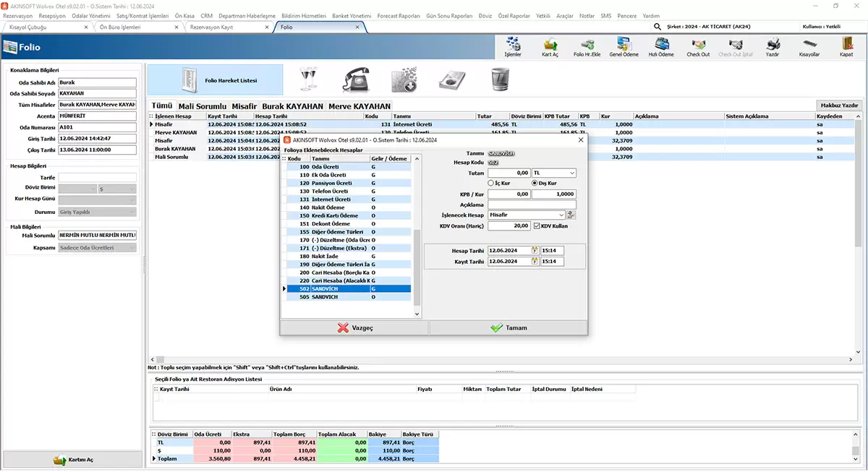Toggle the KDV Kullan checkbox
The height and width of the screenshot is (472, 868).
click(x=537, y=226)
